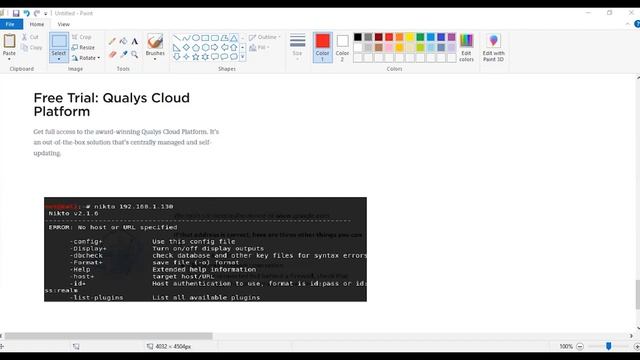Click the Cut command
Screen dimensions: 640x360
[x=30, y=37]
